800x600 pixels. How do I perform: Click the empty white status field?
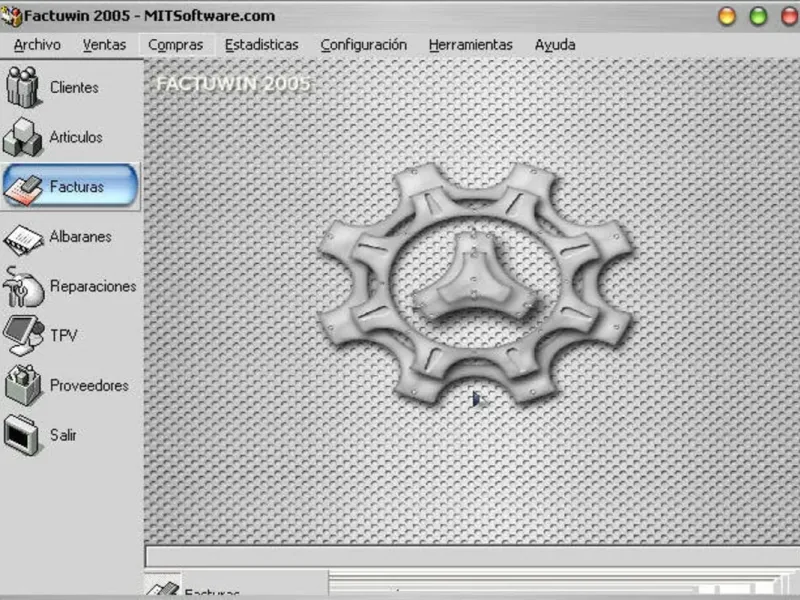472,556
